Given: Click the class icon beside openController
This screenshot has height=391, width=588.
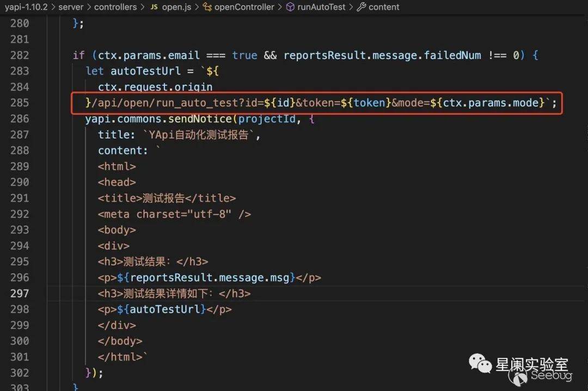Looking at the screenshot, I should pos(207,7).
